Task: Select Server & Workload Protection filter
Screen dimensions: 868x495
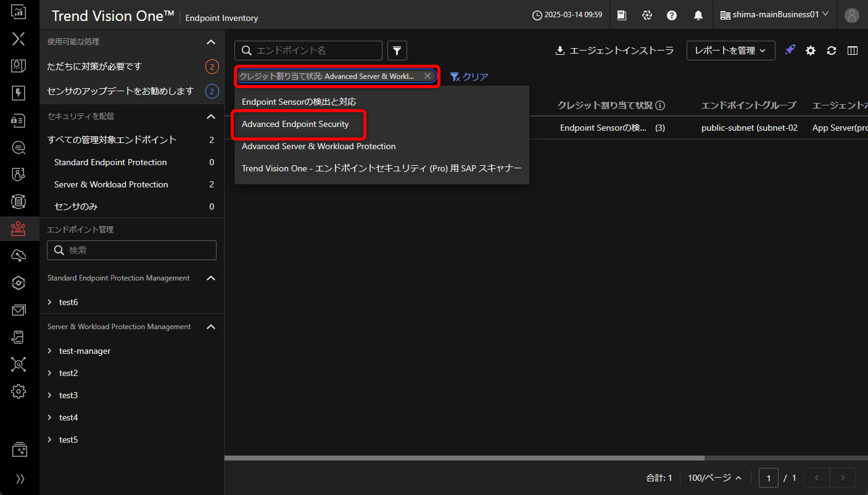Action: coord(131,184)
